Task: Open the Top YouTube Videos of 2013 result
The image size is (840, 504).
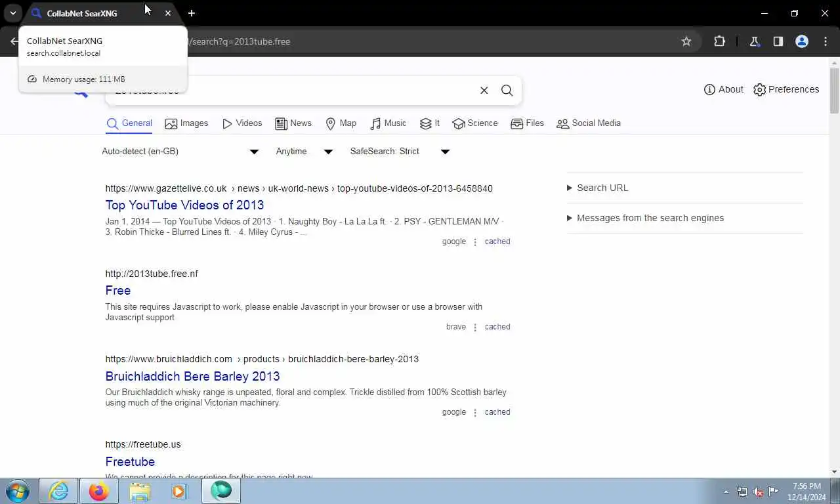Action: [184, 205]
